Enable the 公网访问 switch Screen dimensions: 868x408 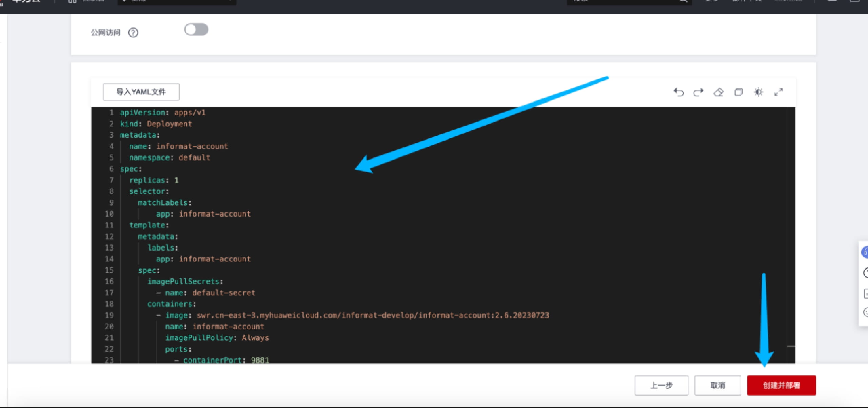coord(196,30)
